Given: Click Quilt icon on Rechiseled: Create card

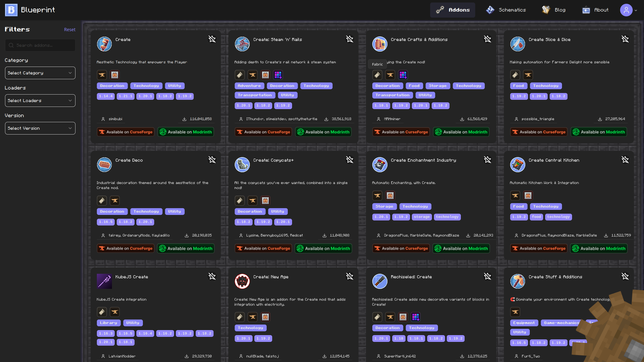Looking at the screenshot, I should point(416,317).
